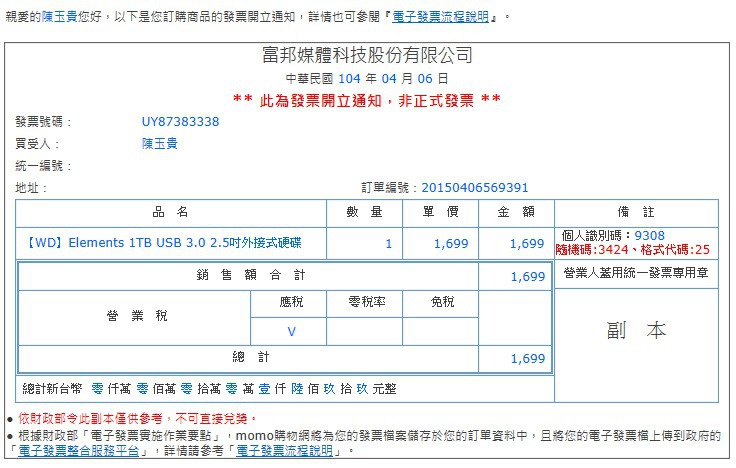Click the 地址 label
The image size is (736, 468).
(x=31, y=188)
